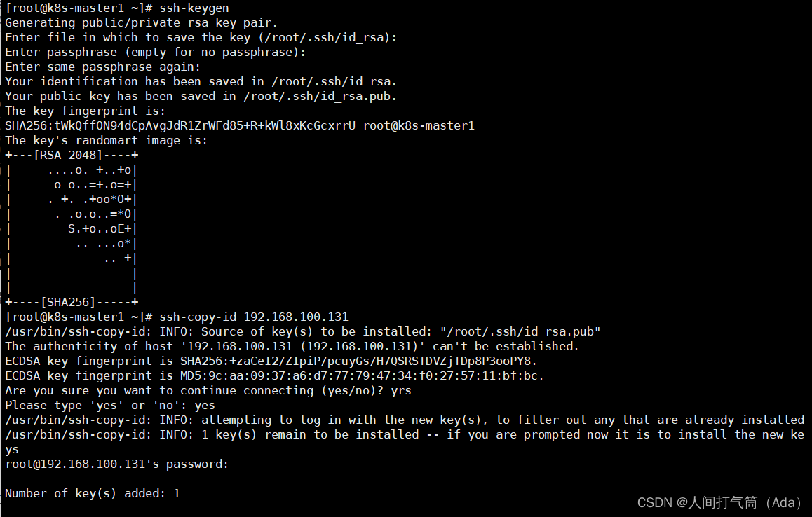
Task: Click the "Enter same passphrase again" prompt
Action: pos(102,67)
